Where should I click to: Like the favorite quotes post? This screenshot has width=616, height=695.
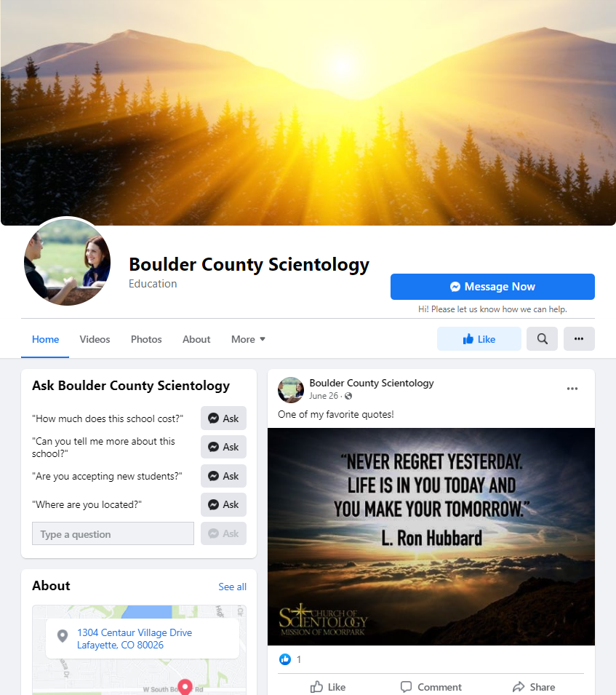point(328,687)
